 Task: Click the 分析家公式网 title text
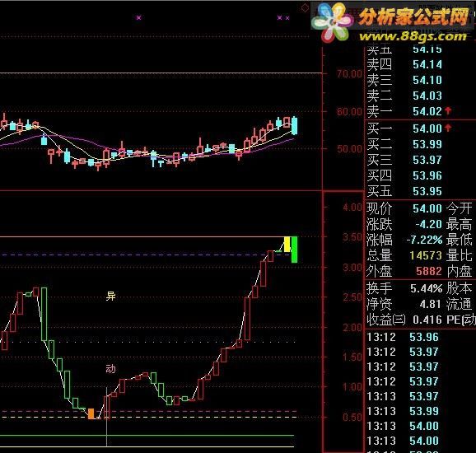pyautogui.click(x=413, y=16)
